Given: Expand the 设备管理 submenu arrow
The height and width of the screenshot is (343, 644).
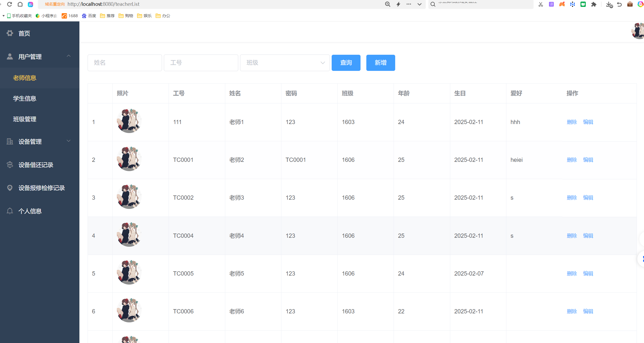Looking at the screenshot, I should point(69,141).
